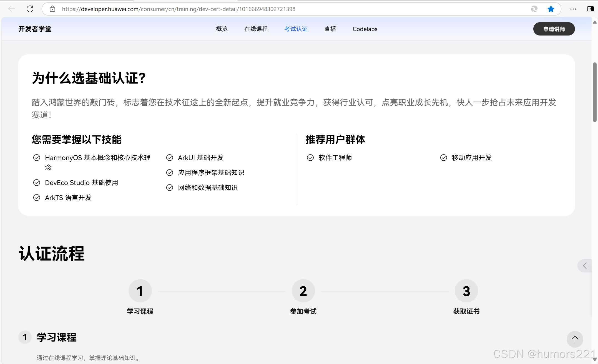Click the back arrow in browser

pyautogui.click(x=12, y=9)
